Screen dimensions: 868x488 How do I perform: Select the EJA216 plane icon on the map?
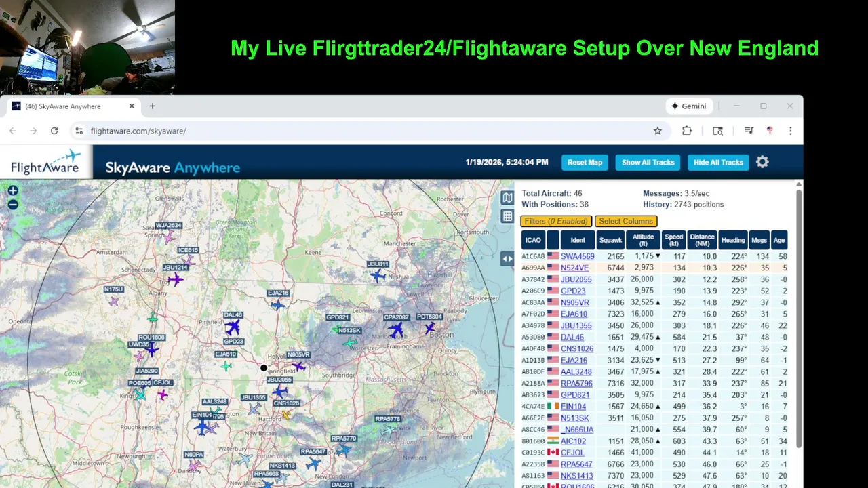click(277, 304)
